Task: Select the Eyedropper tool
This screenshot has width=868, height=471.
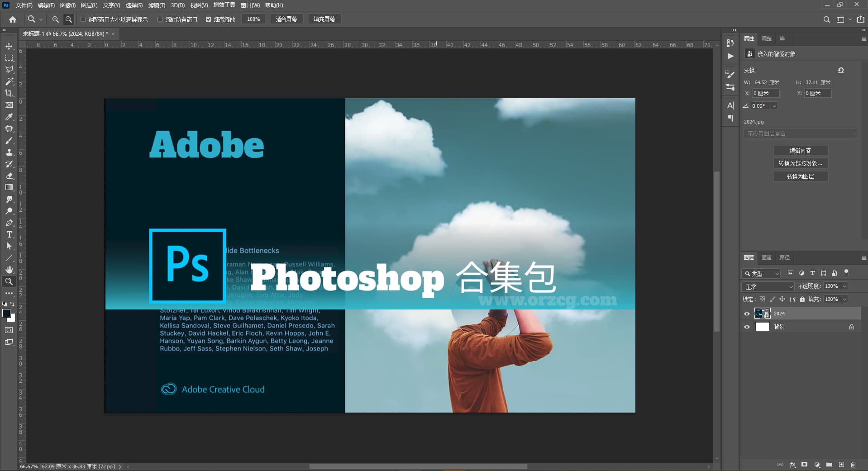Action: pos(9,117)
